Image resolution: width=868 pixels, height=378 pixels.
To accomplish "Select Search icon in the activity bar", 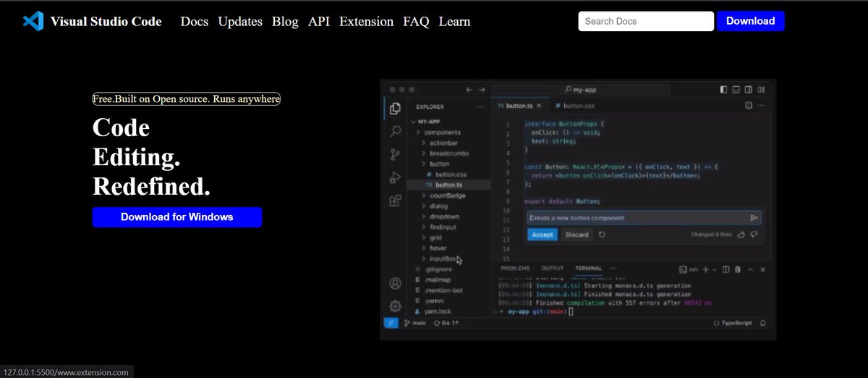I will pyautogui.click(x=396, y=132).
